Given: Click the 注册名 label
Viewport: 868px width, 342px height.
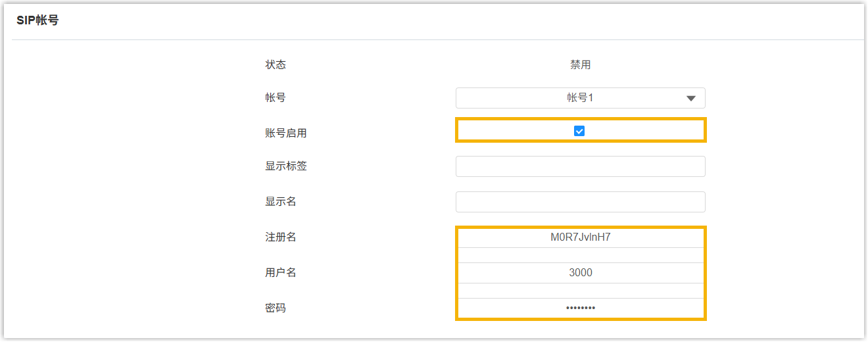Looking at the screenshot, I should coord(281,237).
